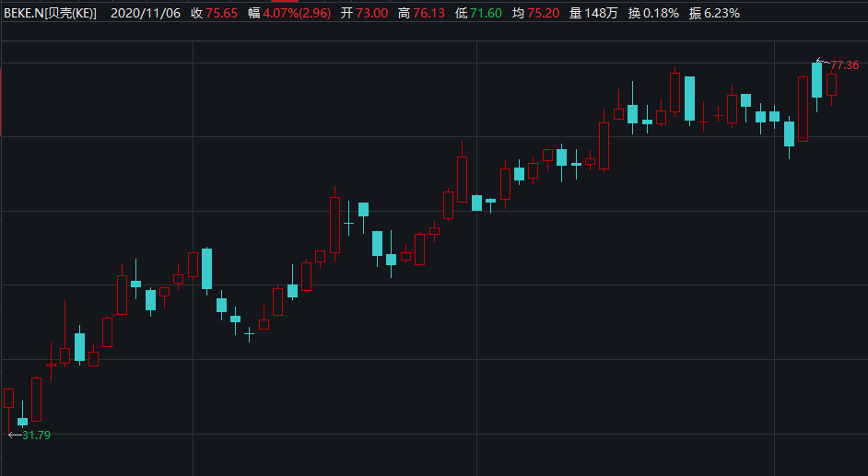Click the turnover rate 0.18%
Screen dimensions: 868x476
(x=662, y=13)
